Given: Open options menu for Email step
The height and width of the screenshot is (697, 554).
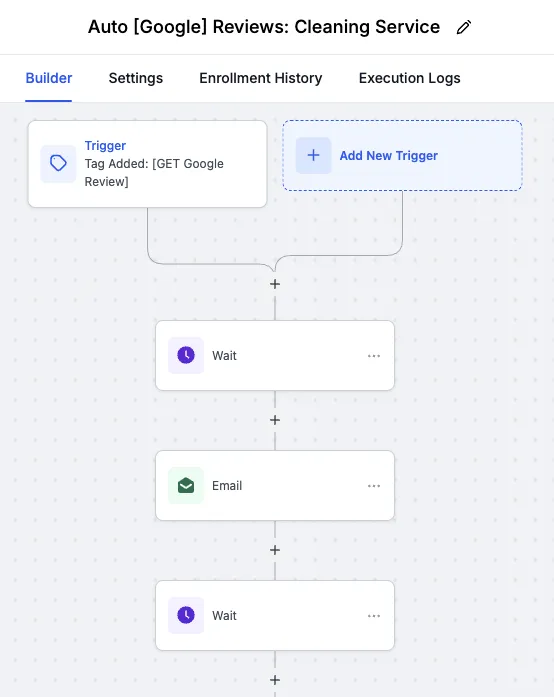Looking at the screenshot, I should pyautogui.click(x=374, y=486).
